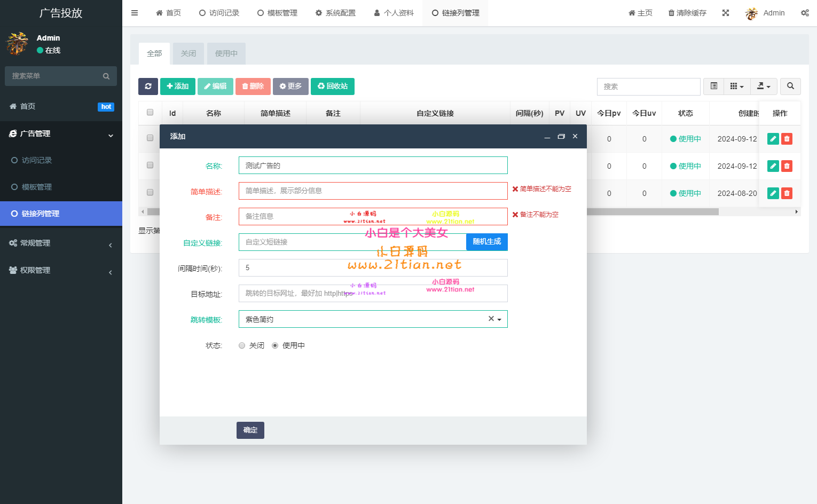Click green edit pencil icon in first row
817x504 pixels.
(773, 139)
